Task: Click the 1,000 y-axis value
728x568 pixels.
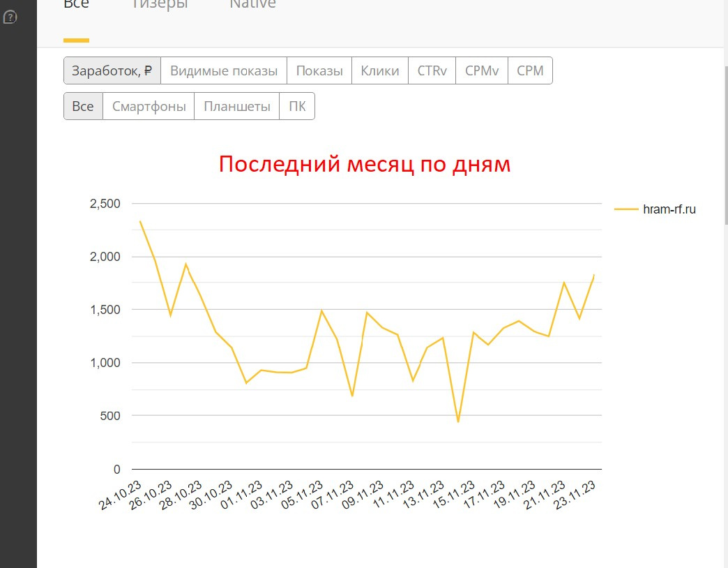Action: coord(105,363)
